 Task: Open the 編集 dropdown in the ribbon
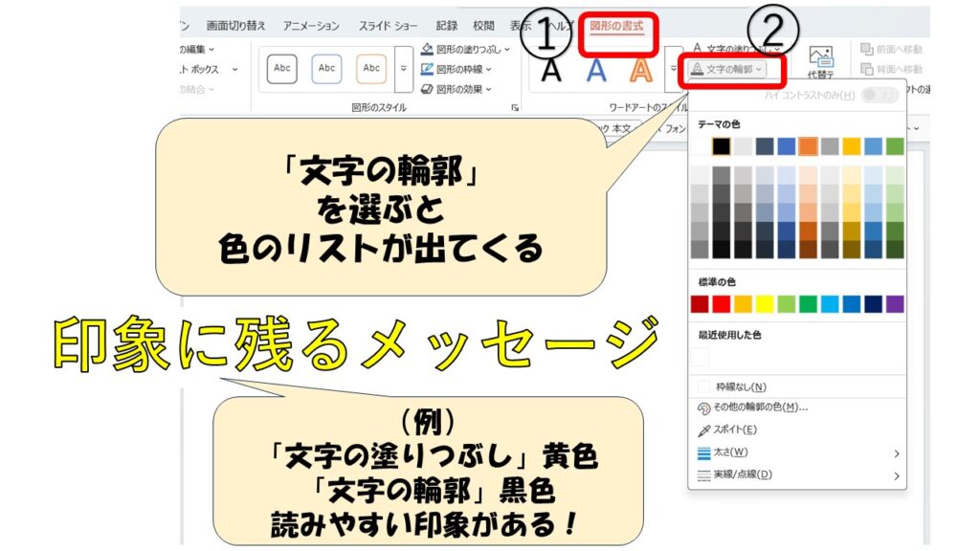pyautogui.click(x=212, y=50)
